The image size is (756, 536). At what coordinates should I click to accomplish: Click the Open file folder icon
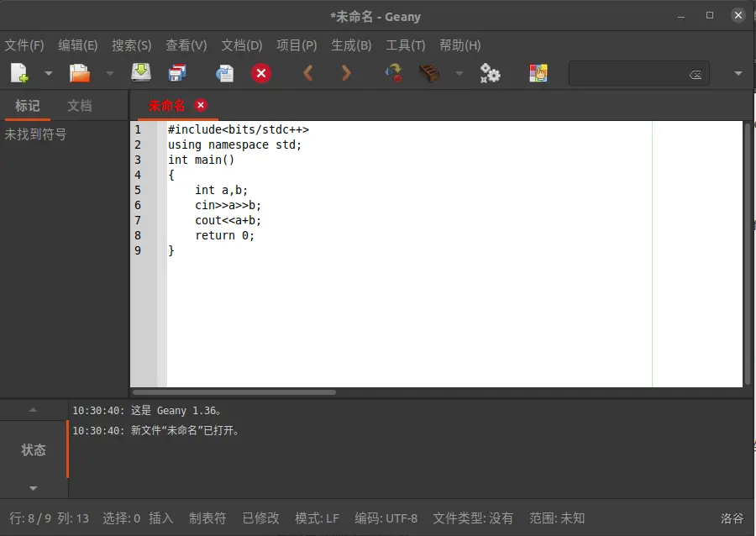point(80,74)
